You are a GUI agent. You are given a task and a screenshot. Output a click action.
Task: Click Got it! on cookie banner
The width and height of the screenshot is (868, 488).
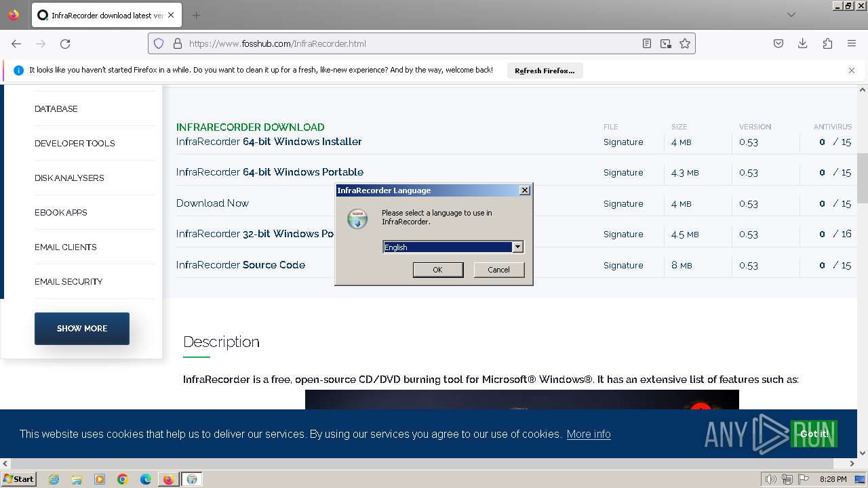tap(814, 434)
